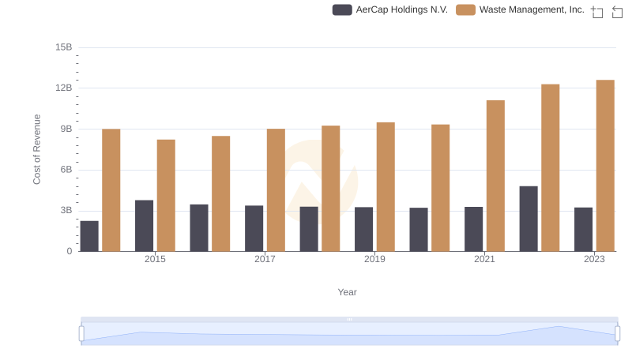Click the AerCap bar for 2018
The image size is (632, 364).
click(309, 230)
